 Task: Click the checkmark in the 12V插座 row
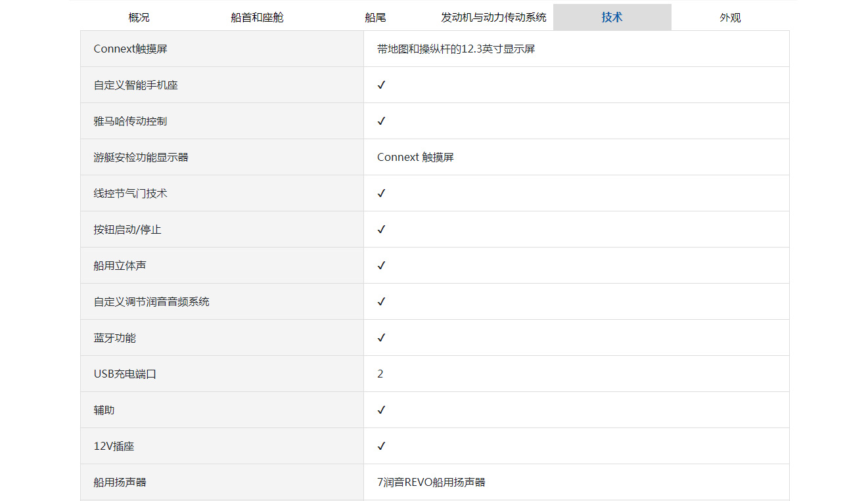[x=381, y=446]
